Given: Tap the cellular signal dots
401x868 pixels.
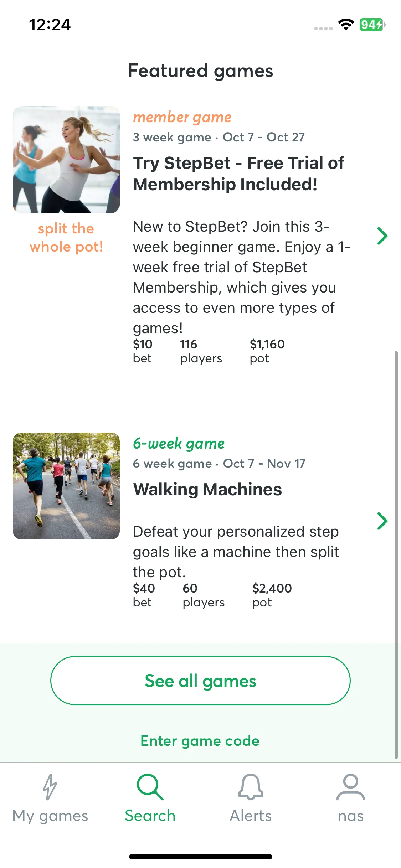Looking at the screenshot, I should [323, 29].
